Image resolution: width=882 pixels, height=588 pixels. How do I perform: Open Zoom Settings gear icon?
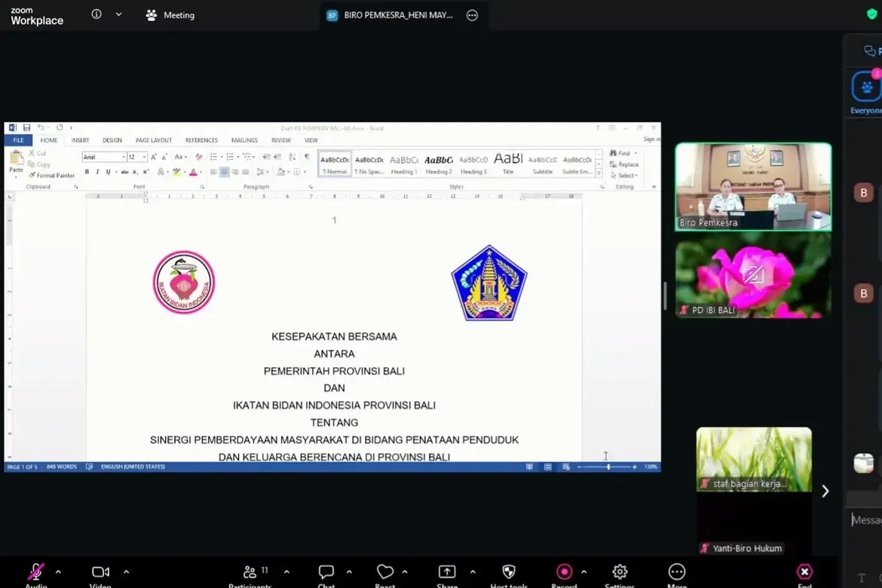coord(620,571)
